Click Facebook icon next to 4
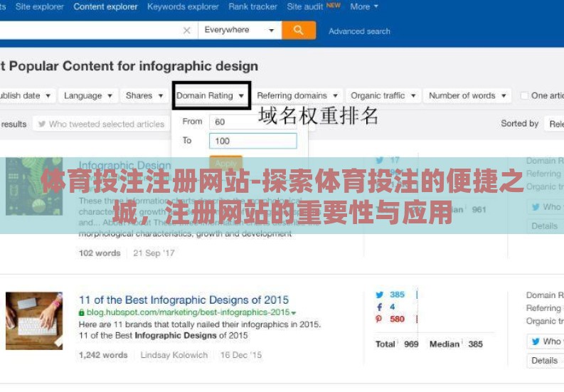Image resolution: width=564 pixels, height=392 pixels. (x=380, y=307)
